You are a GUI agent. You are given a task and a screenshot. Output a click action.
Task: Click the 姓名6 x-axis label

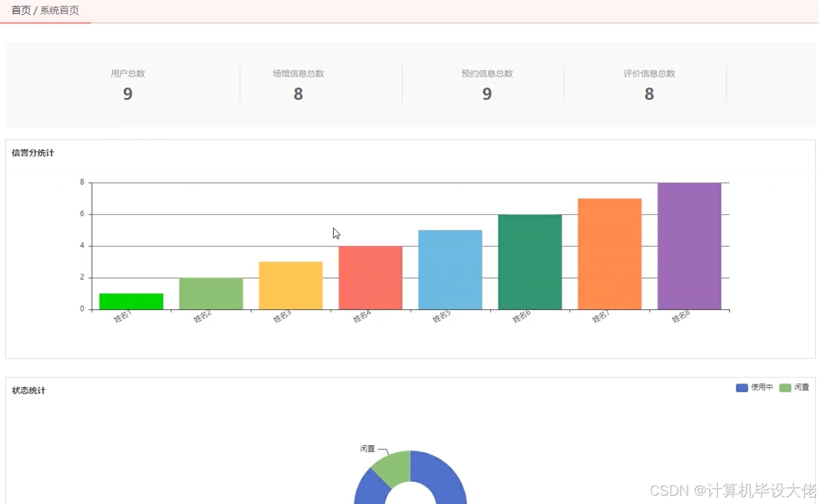point(522,316)
